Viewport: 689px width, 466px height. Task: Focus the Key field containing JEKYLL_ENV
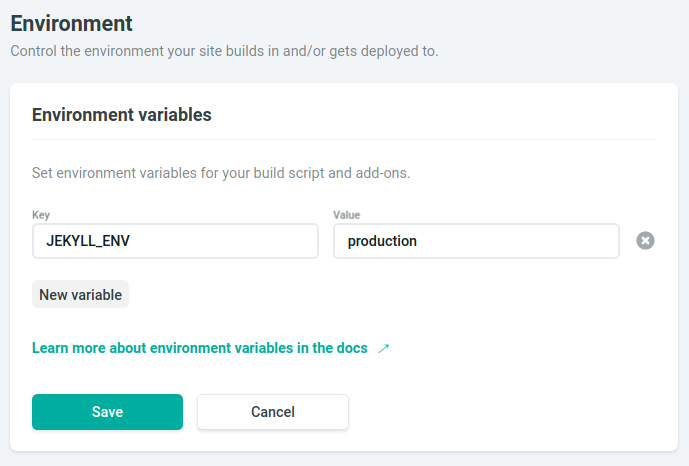[175, 241]
